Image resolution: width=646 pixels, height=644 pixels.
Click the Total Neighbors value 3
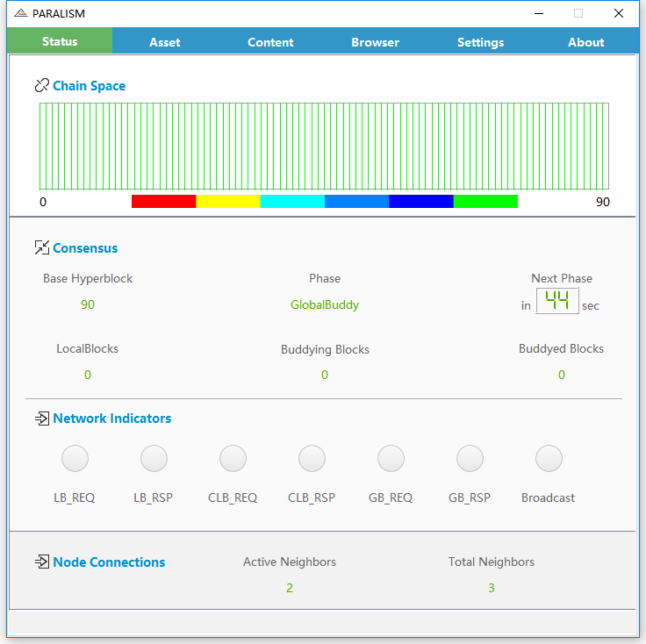coord(492,588)
